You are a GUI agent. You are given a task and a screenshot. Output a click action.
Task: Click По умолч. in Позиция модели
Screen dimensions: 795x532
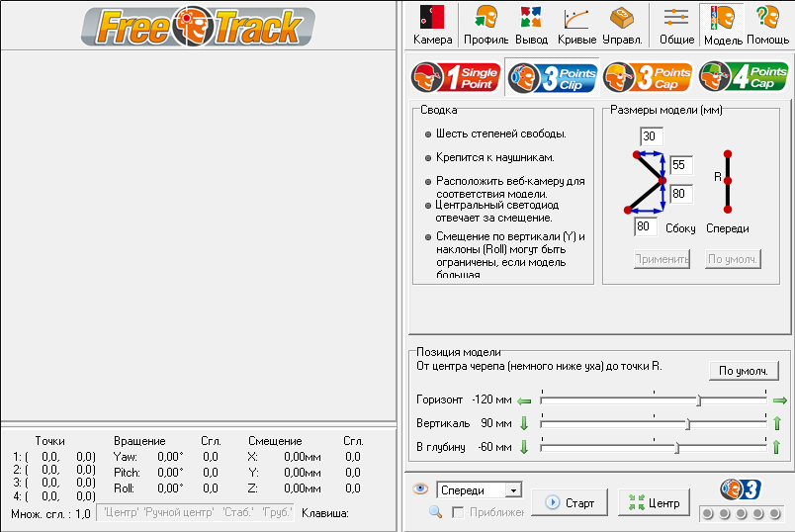[x=744, y=371]
